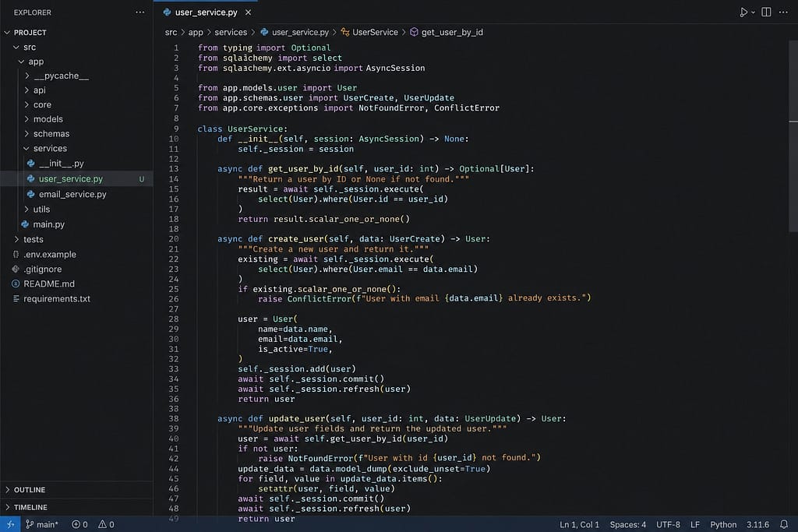
Task: Open the errors count in status bar
Action: (x=79, y=524)
